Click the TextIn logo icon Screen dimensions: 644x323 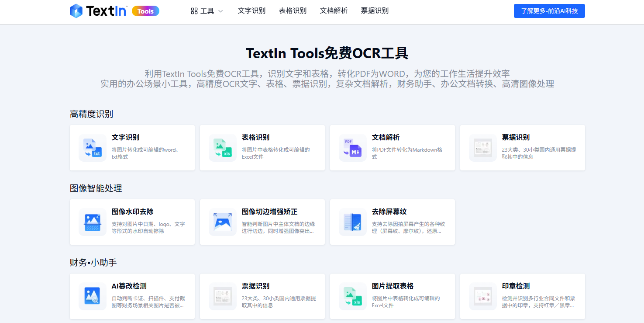(76, 11)
